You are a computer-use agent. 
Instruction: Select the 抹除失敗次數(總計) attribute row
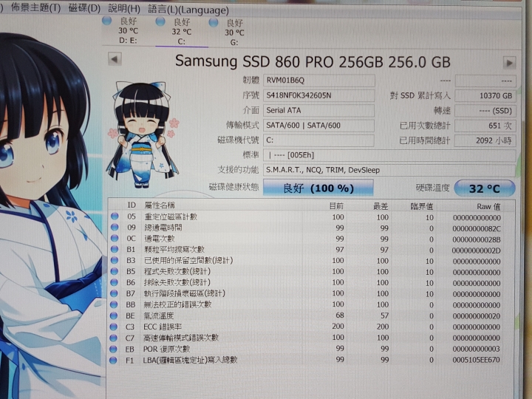[307, 282]
